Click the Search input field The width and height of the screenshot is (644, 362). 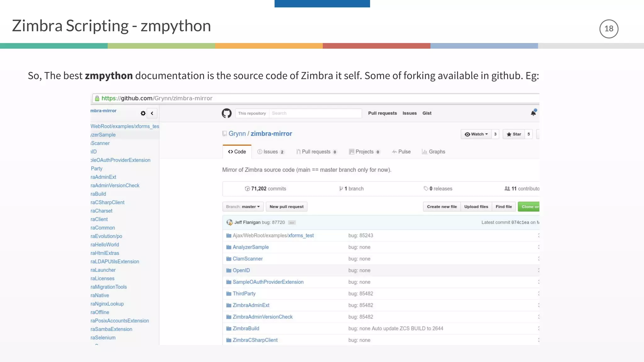pos(315,113)
